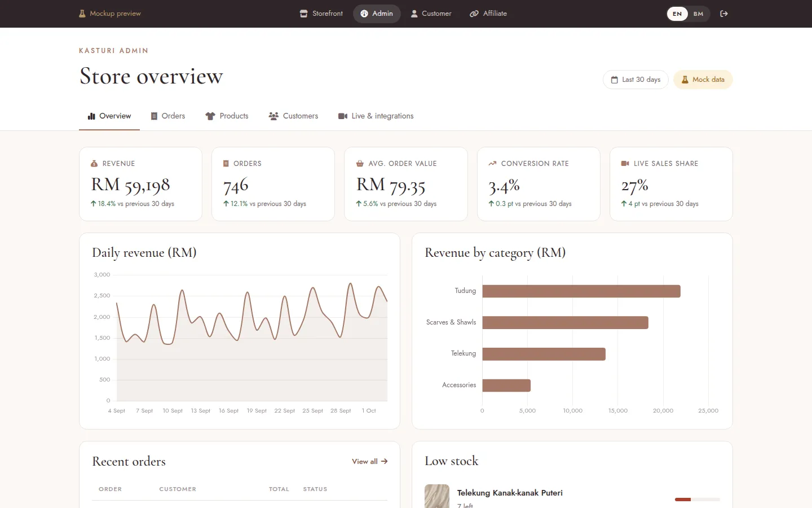Open the Overview tab
The width and height of the screenshot is (812, 508).
[x=109, y=116]
